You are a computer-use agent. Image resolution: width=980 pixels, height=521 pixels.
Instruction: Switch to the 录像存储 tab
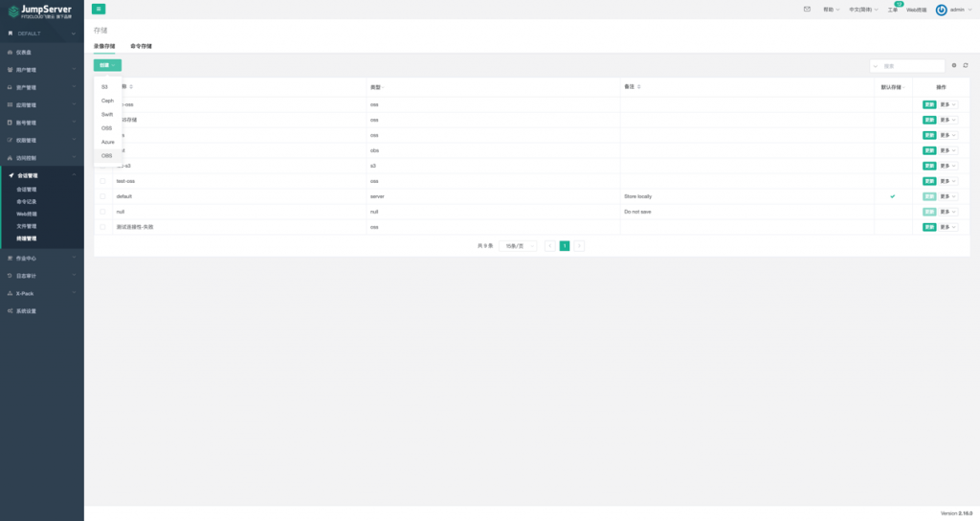(104, 46)
